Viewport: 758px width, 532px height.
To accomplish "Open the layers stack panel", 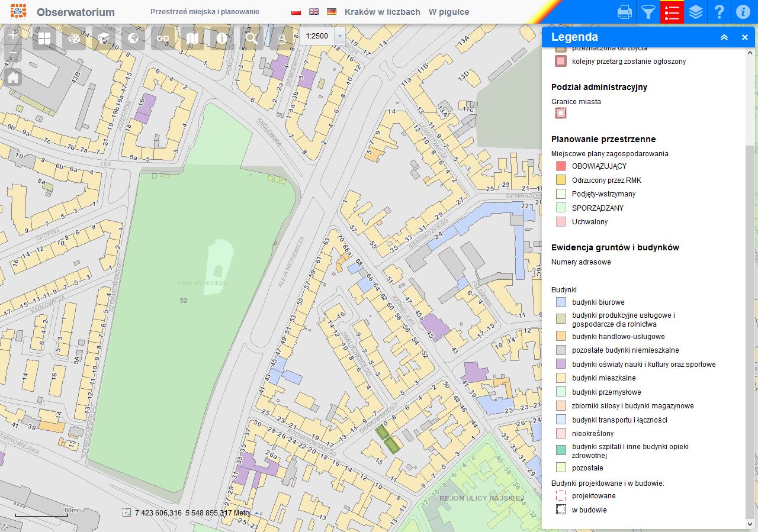I will click(696, 11).
